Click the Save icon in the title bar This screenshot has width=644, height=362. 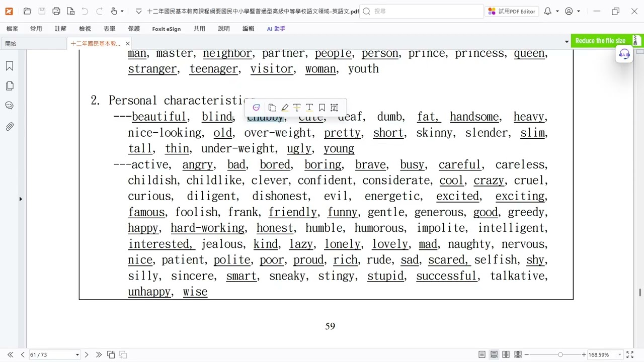tap(42, 11)
